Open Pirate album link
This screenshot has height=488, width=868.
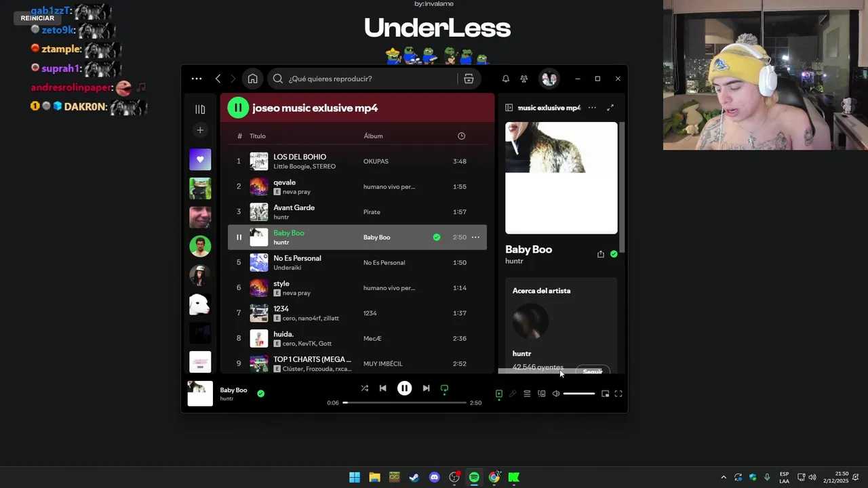point(372,212)
